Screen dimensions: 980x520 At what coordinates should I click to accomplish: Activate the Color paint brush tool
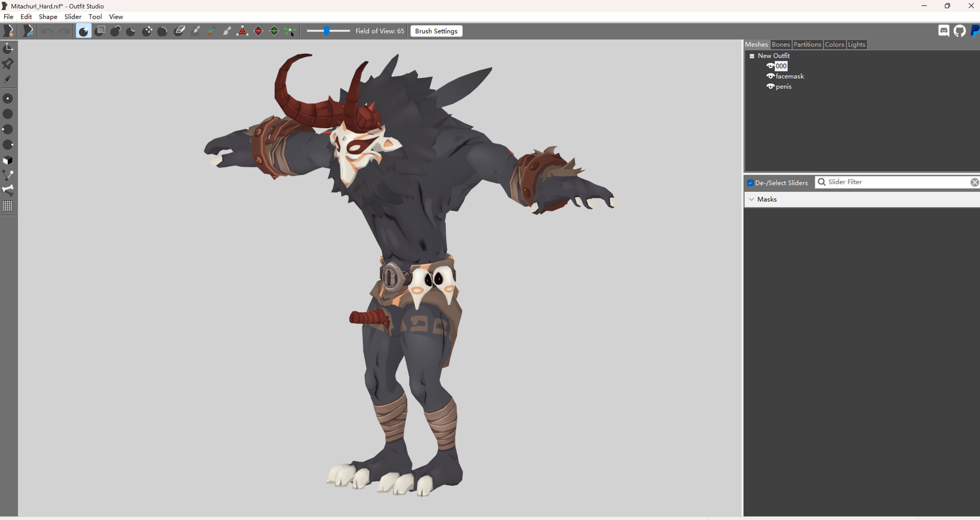pyautogui.click(x=211, y=31)
